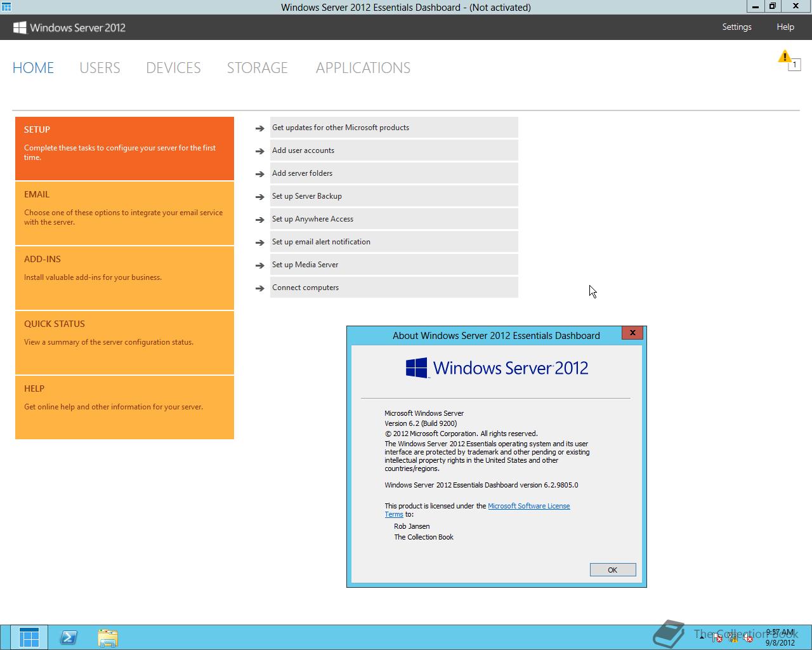Choose the Add user accounts task
This screenshot has height=650, width=812.
click(394, 150)
